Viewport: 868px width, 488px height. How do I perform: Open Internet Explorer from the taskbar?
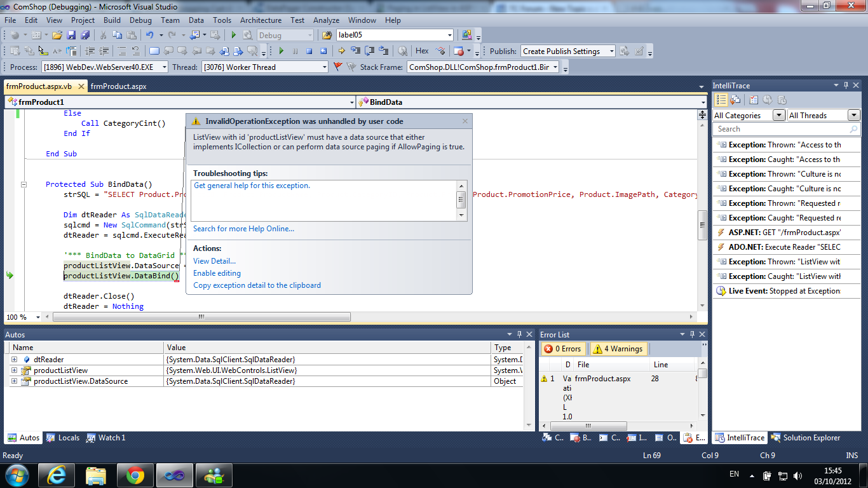pos(55,475)
